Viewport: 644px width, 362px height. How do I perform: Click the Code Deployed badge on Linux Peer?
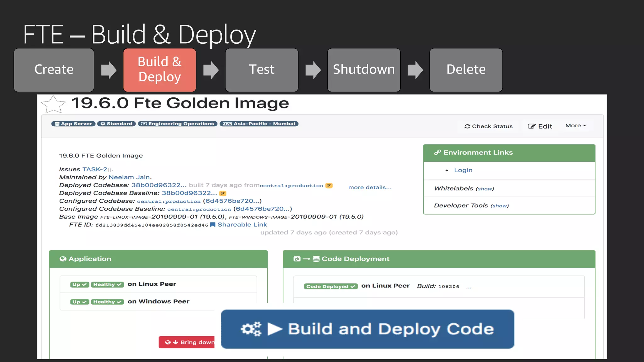point(331,287)
